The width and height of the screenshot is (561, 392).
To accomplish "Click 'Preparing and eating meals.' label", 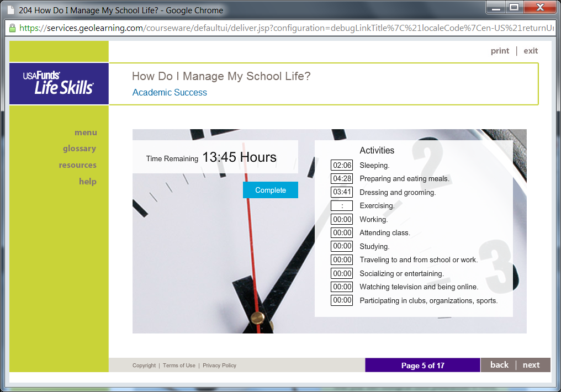I will point(404,178).
